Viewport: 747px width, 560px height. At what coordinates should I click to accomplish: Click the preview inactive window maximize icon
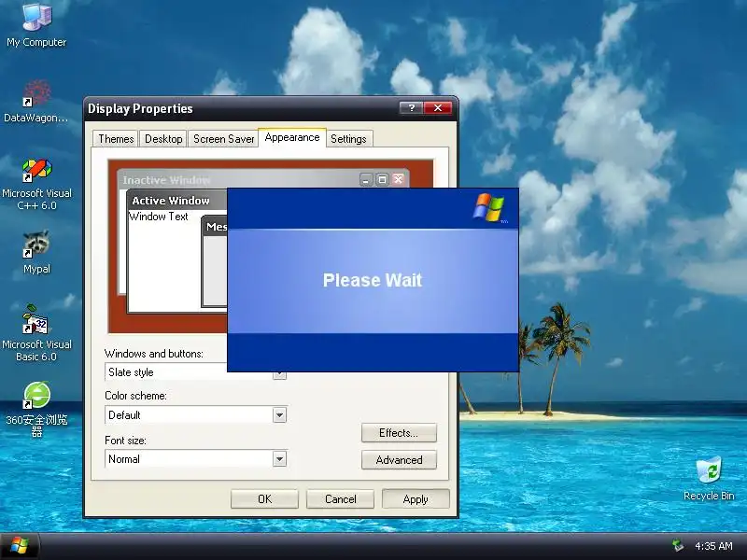382,179
